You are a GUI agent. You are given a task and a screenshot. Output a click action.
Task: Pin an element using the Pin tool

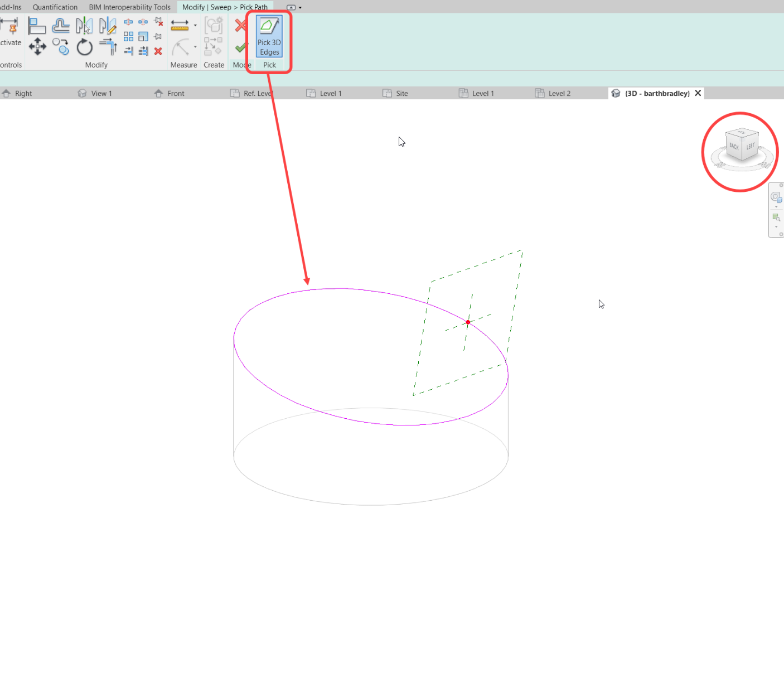coord(158,36)
